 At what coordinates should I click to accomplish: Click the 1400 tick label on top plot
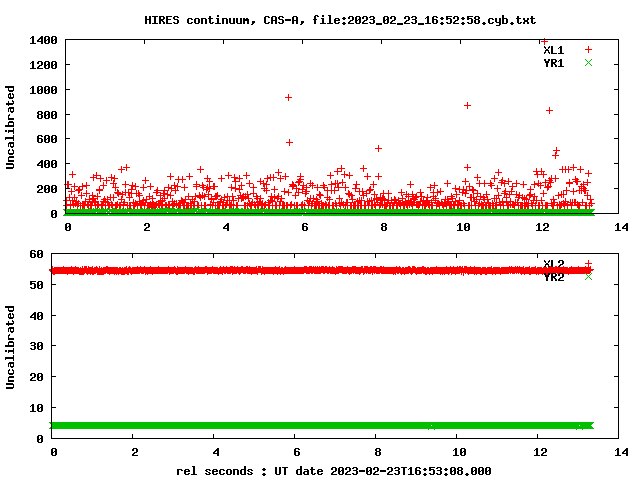tap(43, 40)
